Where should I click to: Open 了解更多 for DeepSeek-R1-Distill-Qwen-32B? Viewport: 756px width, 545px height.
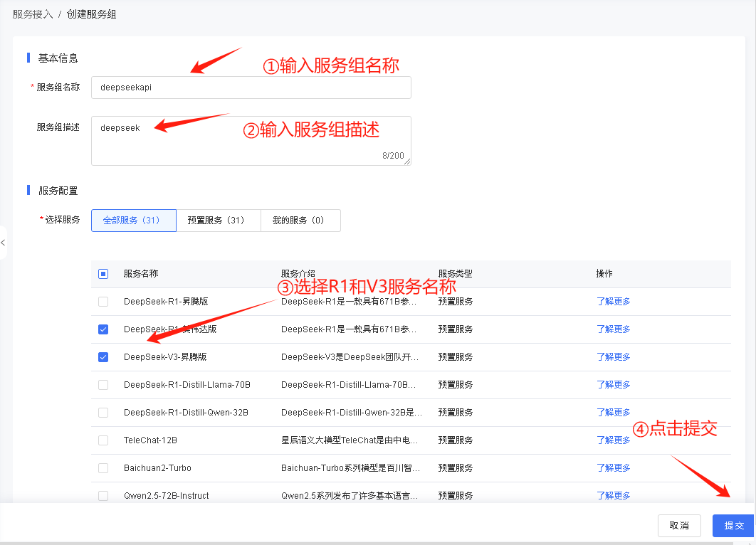click(x=614, y=413)
